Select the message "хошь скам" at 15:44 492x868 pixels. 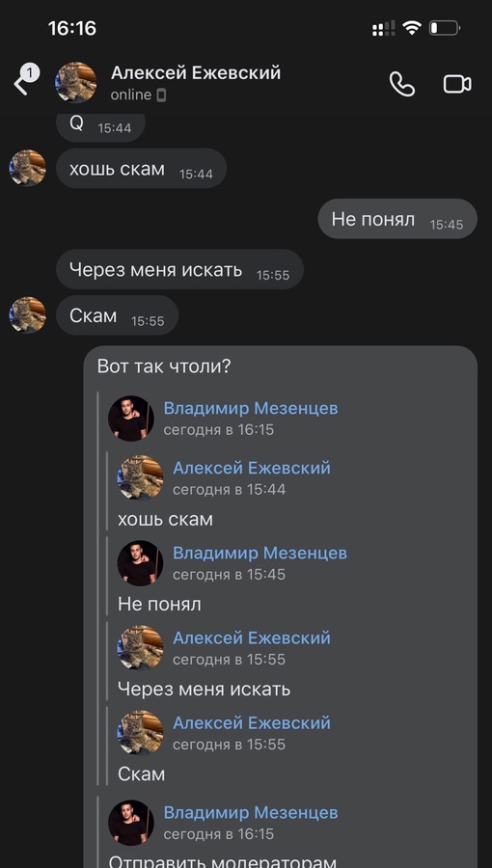[141, 168]
